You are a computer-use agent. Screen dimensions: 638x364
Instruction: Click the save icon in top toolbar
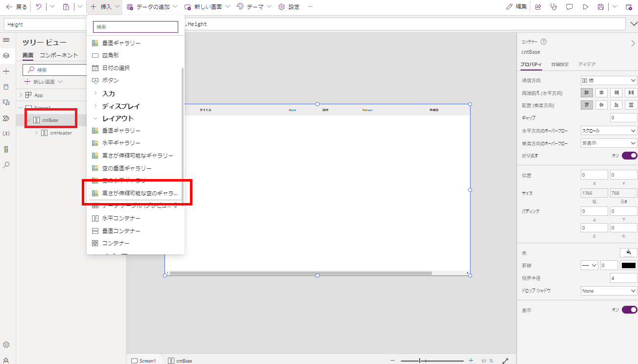coord(601,7)
